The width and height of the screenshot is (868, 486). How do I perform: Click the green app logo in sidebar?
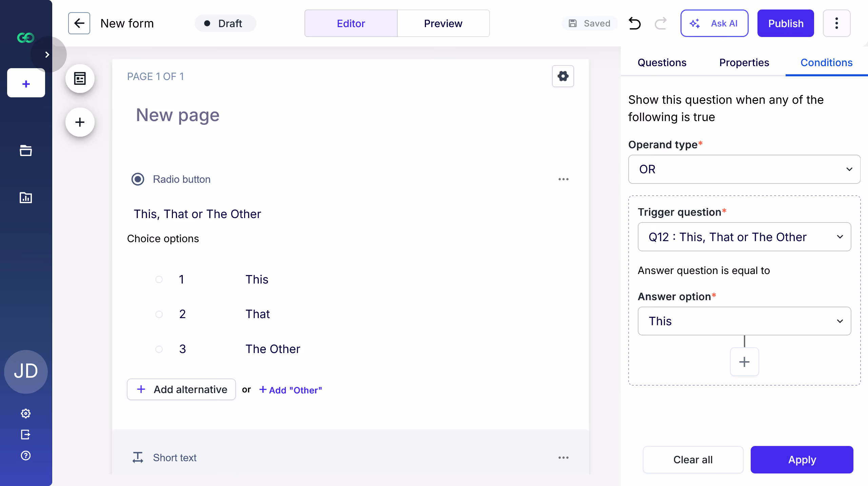[26, 38]
